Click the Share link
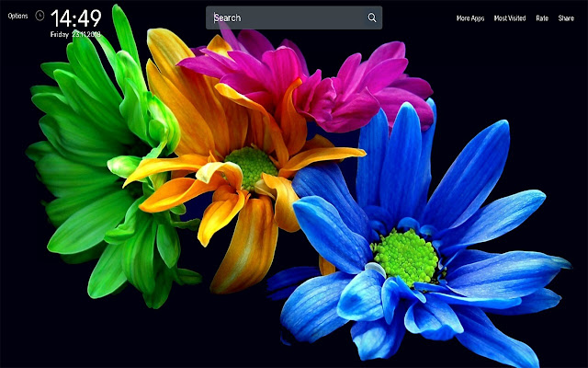Screen dimensions: 588x368 (x=566, y=18)
